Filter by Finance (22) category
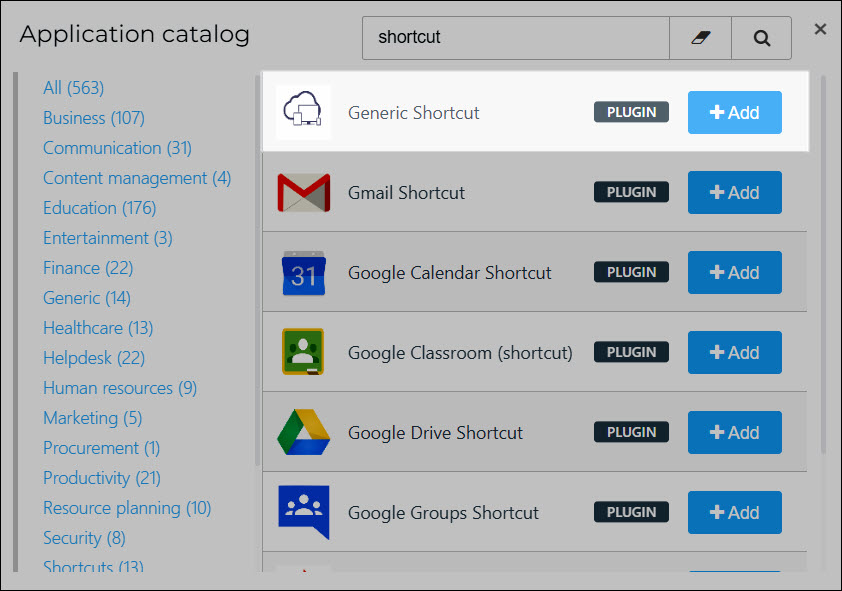The image size is (842, 591). pos(88,268)
